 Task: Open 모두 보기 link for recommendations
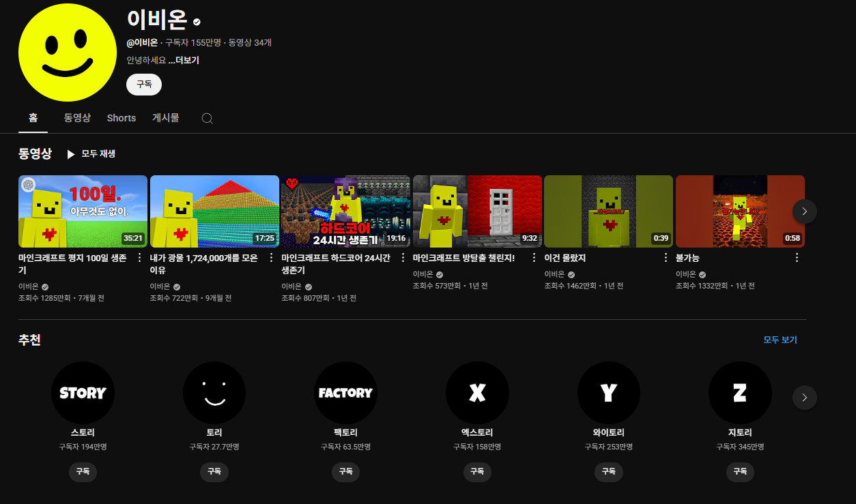click(780, 340)
